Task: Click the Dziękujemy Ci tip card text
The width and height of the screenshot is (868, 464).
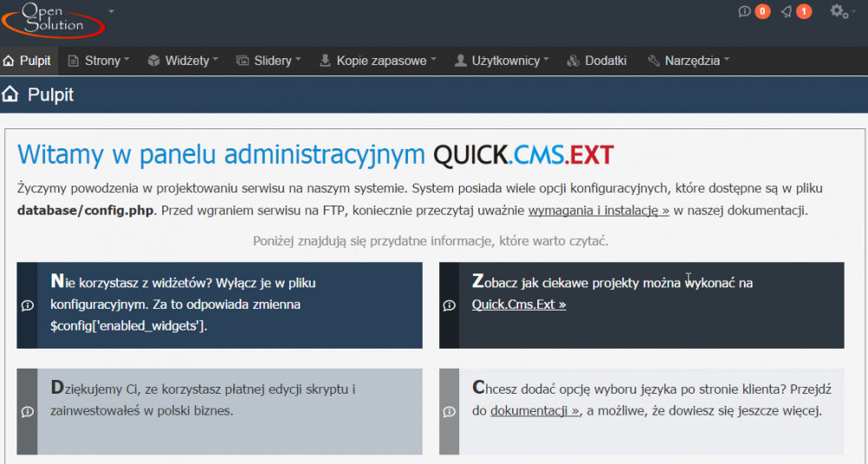Action: tap(202, 399)
